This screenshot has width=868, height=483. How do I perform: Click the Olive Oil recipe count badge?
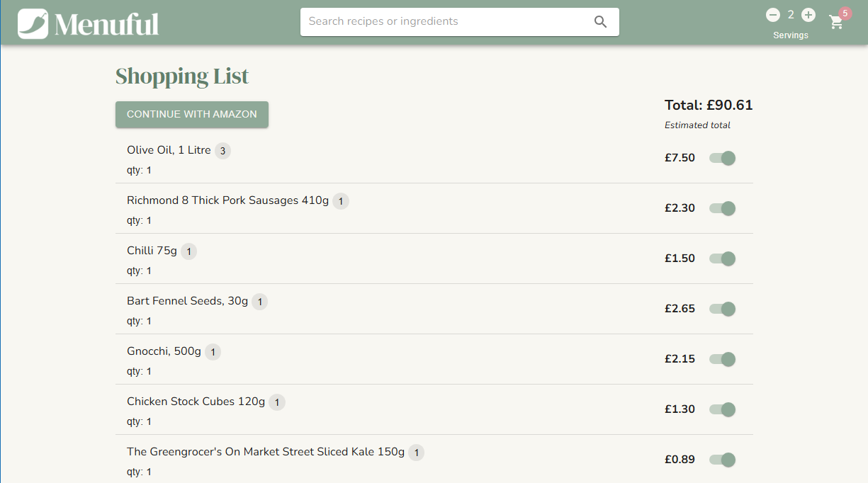[x=222, y=151]
